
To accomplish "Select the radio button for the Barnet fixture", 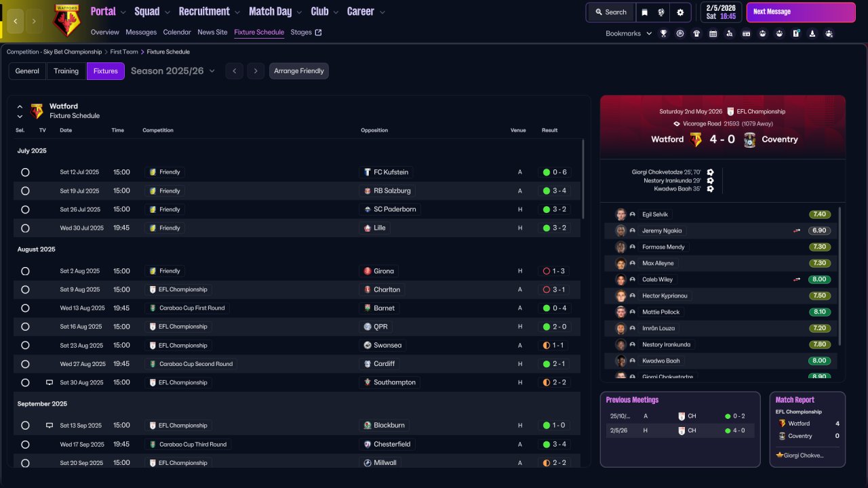I will pyautogui.click(x=25, y=308).
